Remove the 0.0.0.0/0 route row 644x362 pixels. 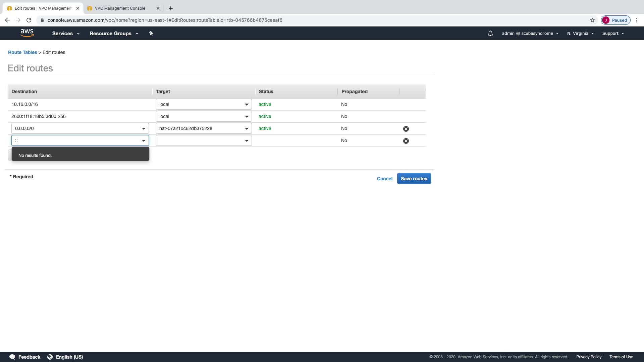tap(406, 129)
